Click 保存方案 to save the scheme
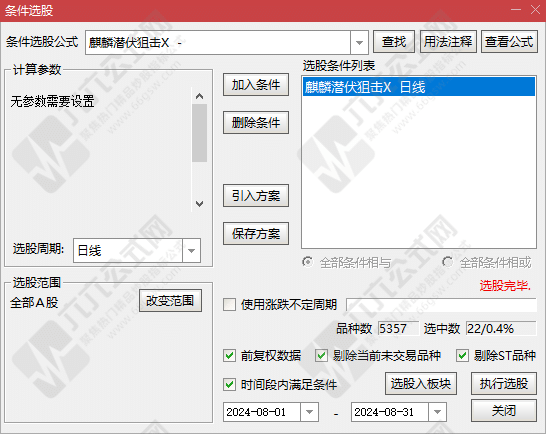Screen dimensions: 546x434 click(256, 234)
